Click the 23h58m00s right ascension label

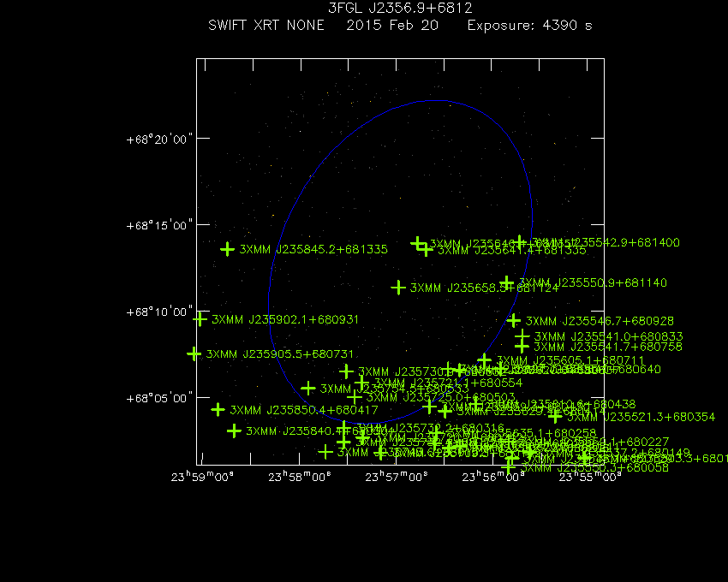click(x=300, y=477)
